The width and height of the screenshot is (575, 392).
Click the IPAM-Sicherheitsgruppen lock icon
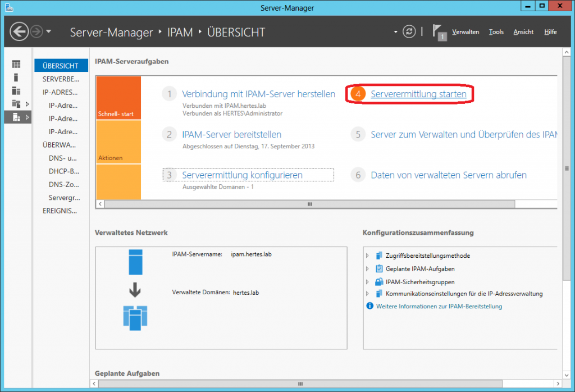[x=379, y=281]
